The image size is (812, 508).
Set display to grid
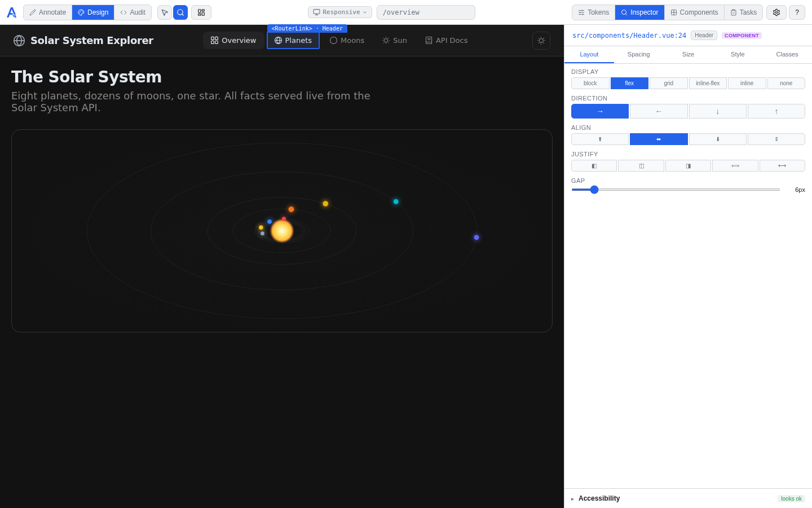click(x=668, y=84)
